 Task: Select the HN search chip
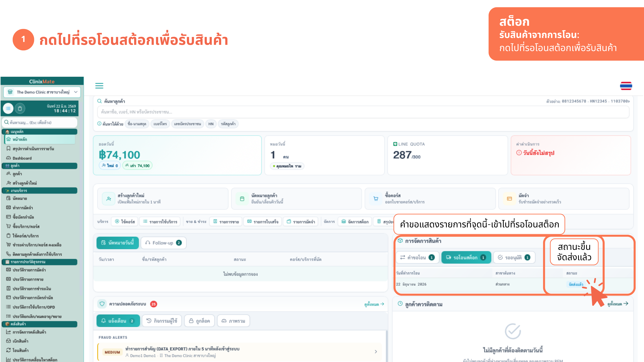[x=211, y=124]
